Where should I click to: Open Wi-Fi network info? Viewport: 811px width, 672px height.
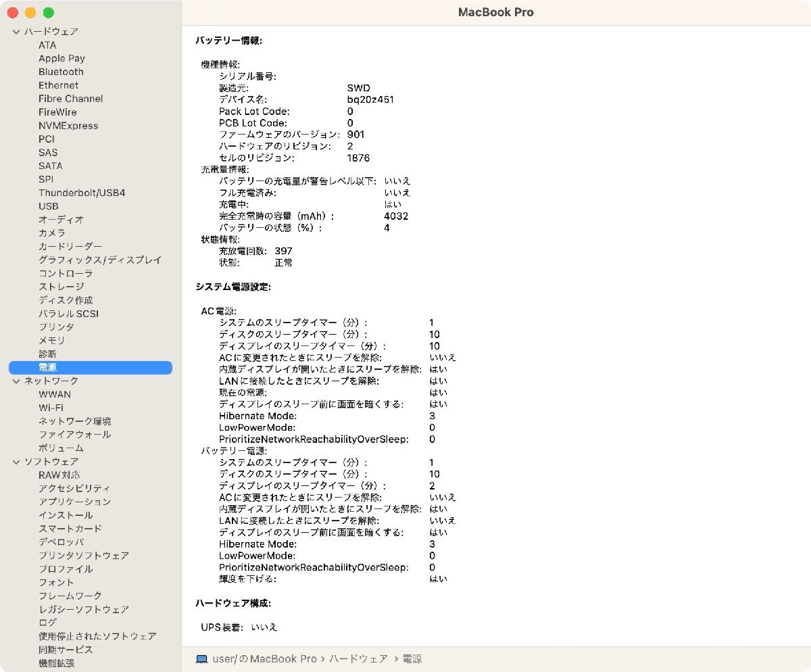(51, 408)
